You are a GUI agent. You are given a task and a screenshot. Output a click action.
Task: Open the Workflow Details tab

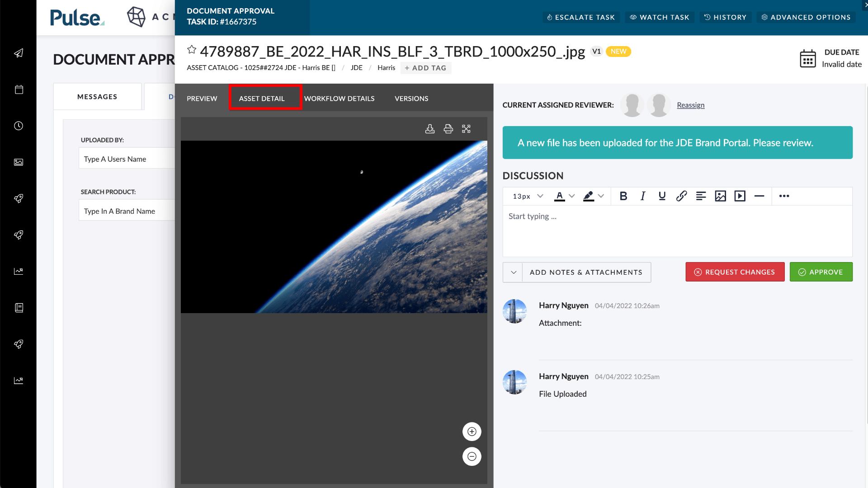pyautogui.click(x=339, y=99)
